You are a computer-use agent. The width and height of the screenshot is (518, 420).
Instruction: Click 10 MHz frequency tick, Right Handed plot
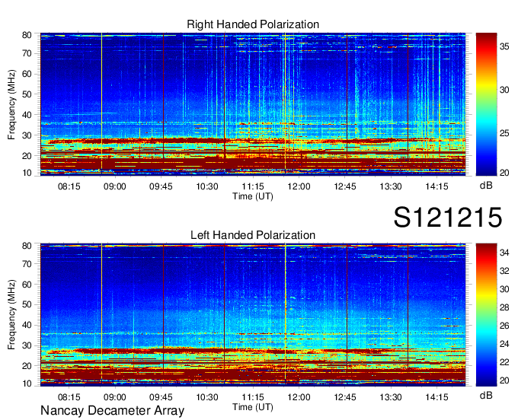coord(27,173)
